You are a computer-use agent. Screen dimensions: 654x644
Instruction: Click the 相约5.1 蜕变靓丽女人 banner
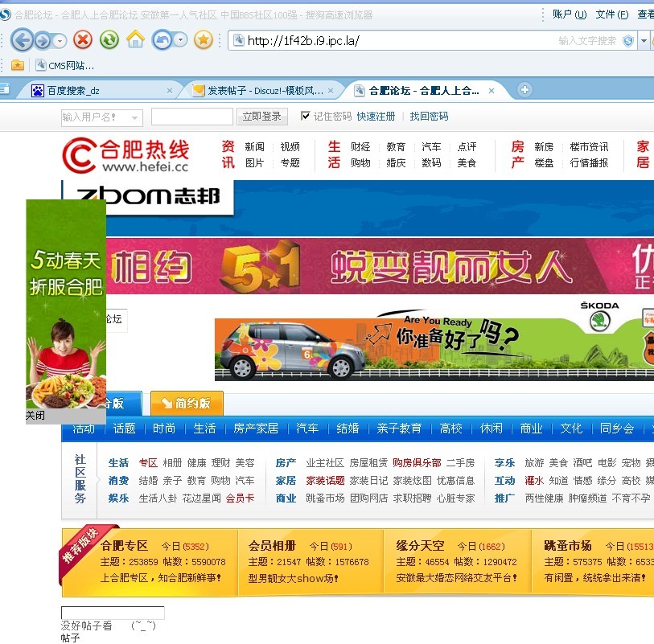[380, 265]
